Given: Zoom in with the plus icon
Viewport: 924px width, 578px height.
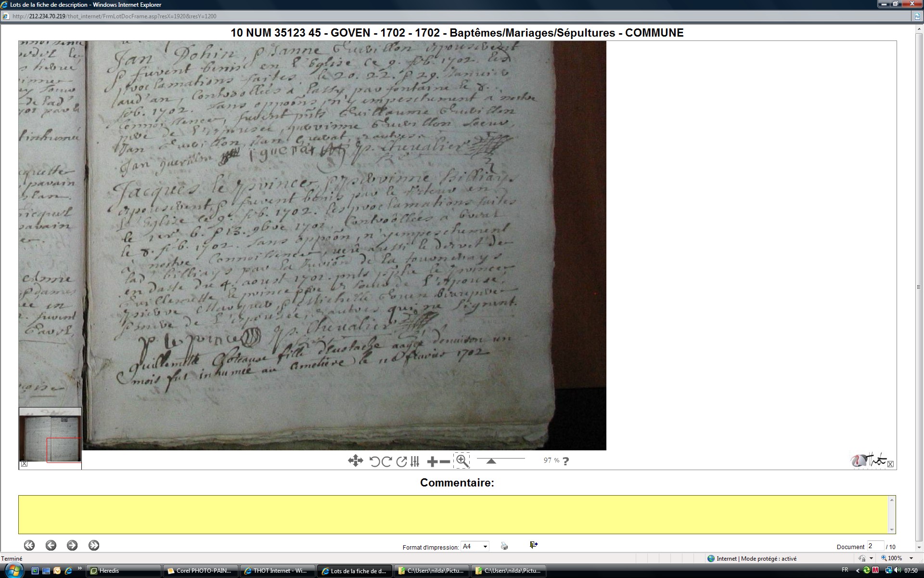Looking at the screenshot, I should [432, 461].
